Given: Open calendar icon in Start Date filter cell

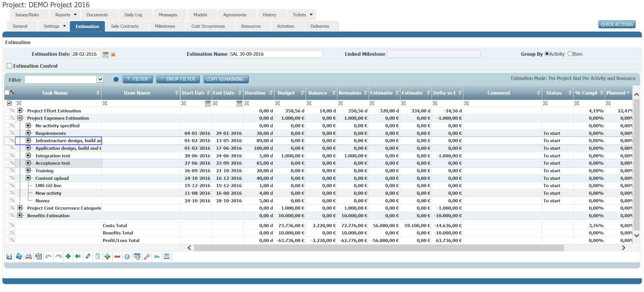Looking at the screenshot, I should 208,103.
